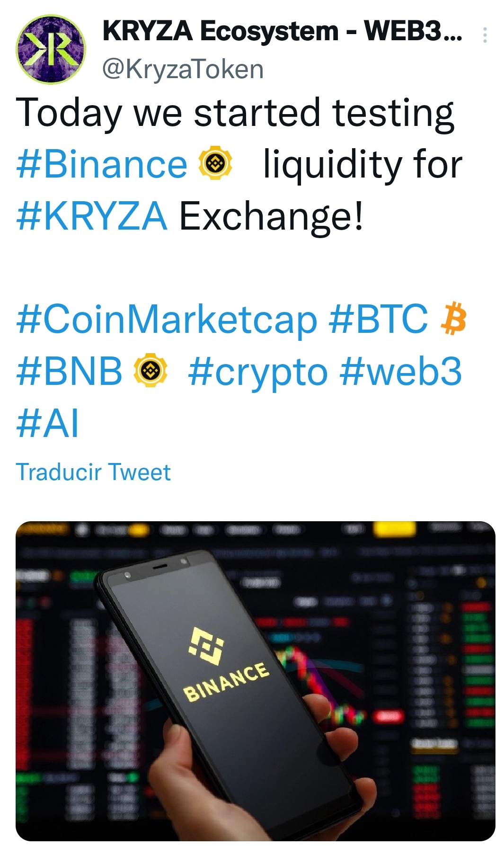Click the orange Bitcoin emoji
This screenshot has width=504, height=846.
[x=453, y=318]
